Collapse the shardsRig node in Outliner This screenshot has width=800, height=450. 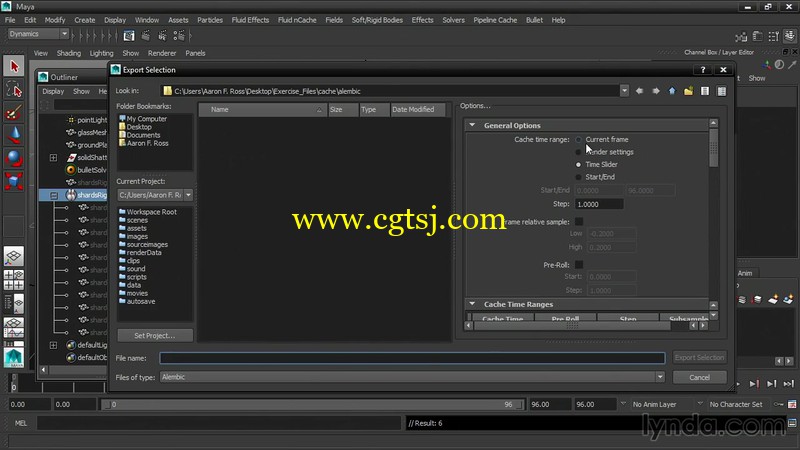[53, 195]
